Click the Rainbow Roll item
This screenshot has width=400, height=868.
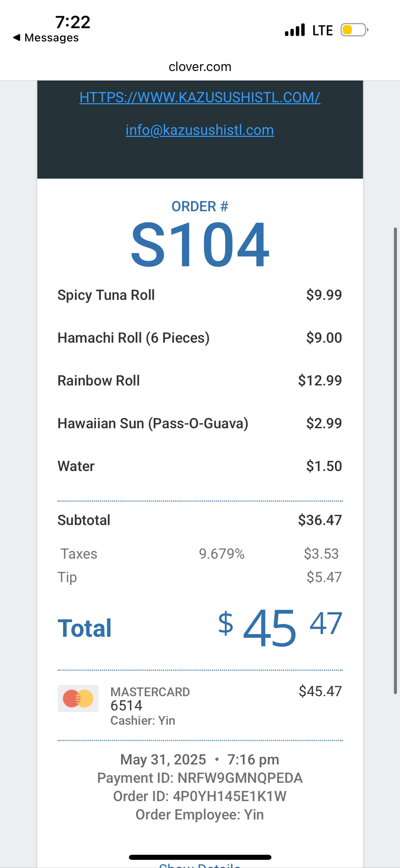click(x=99, y=381)
